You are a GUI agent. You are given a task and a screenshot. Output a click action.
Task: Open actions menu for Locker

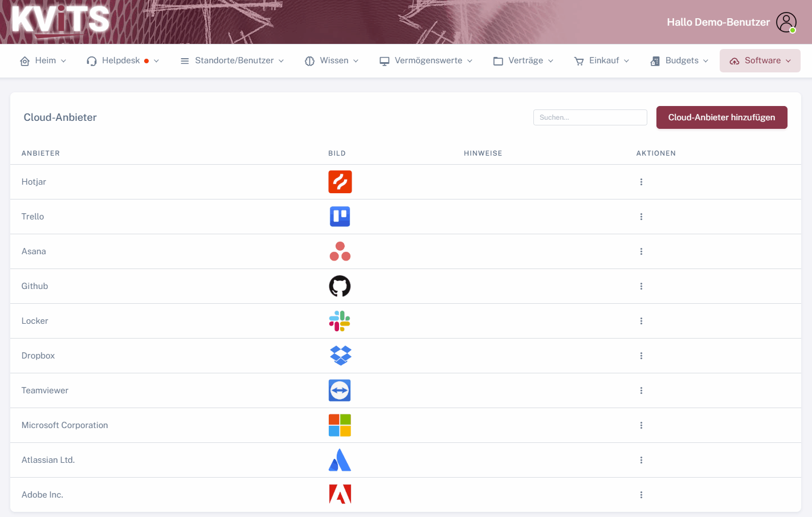641,321
